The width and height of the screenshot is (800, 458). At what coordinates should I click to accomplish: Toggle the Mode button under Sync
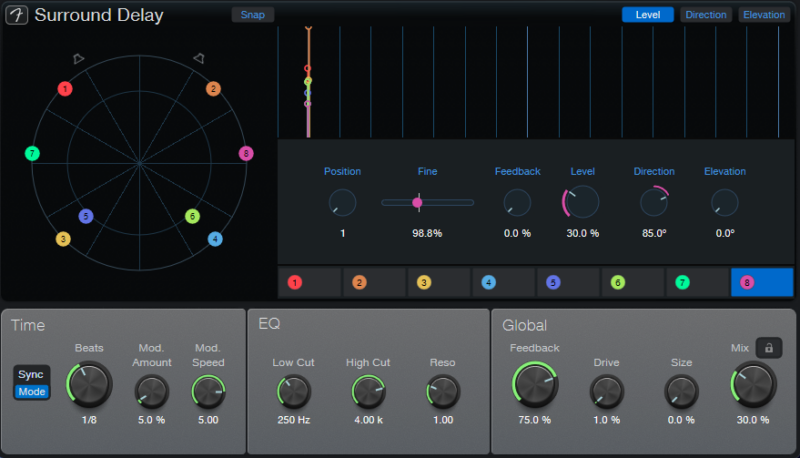(x=32, y=391)
